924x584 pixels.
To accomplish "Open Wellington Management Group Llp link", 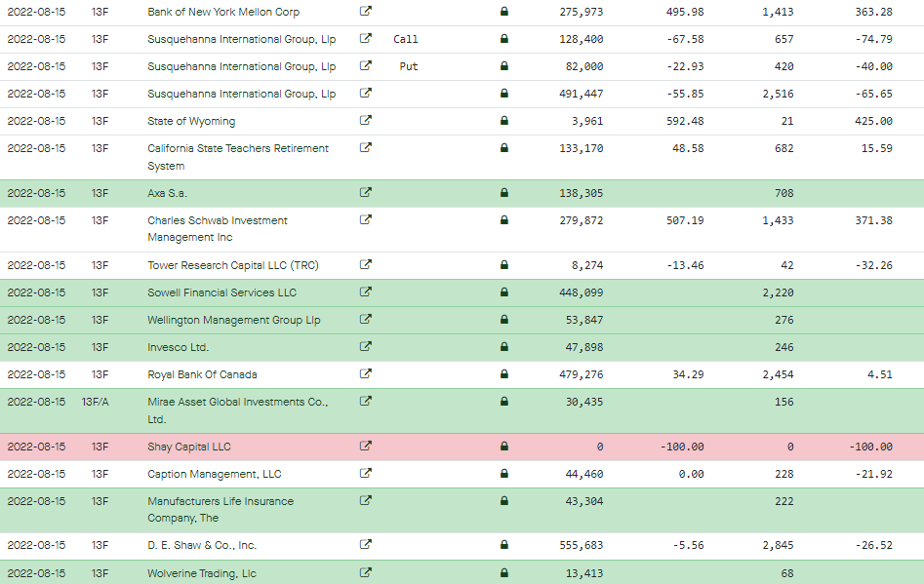I will point(234,320).
